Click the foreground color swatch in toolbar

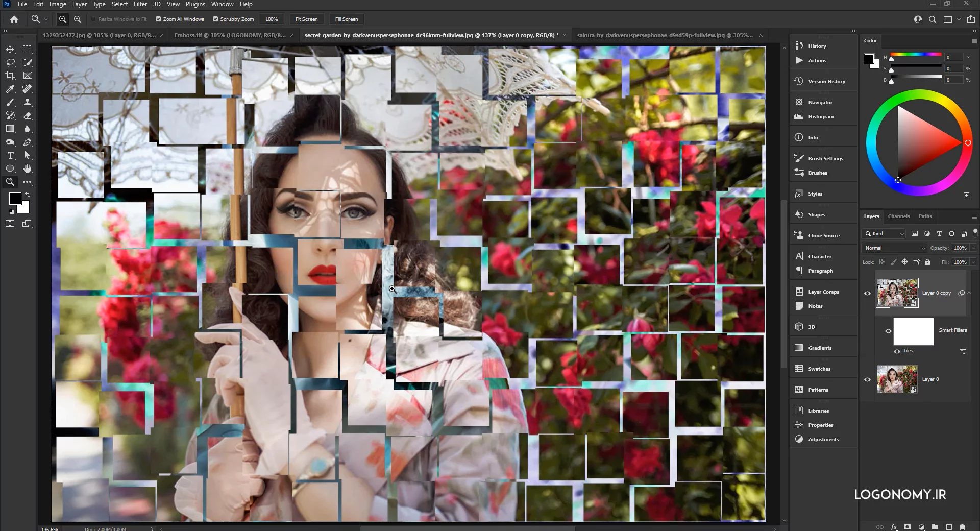[x=15, y=198]
